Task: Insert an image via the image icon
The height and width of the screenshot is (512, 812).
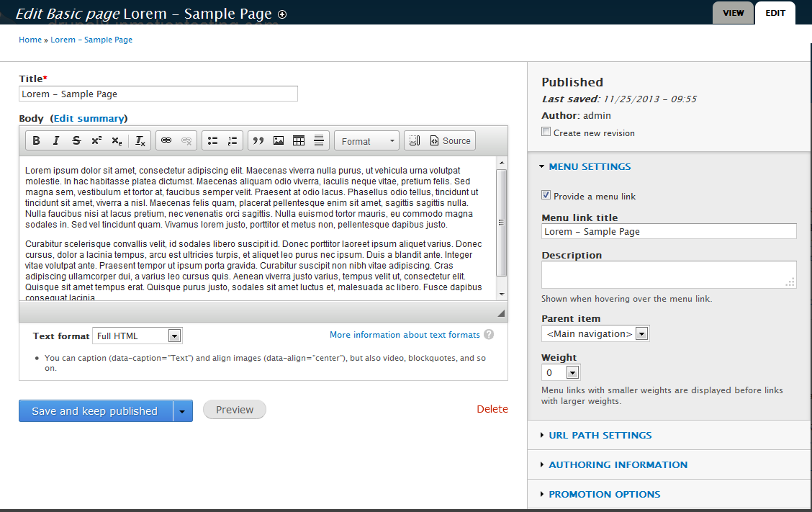Action: 279,141
